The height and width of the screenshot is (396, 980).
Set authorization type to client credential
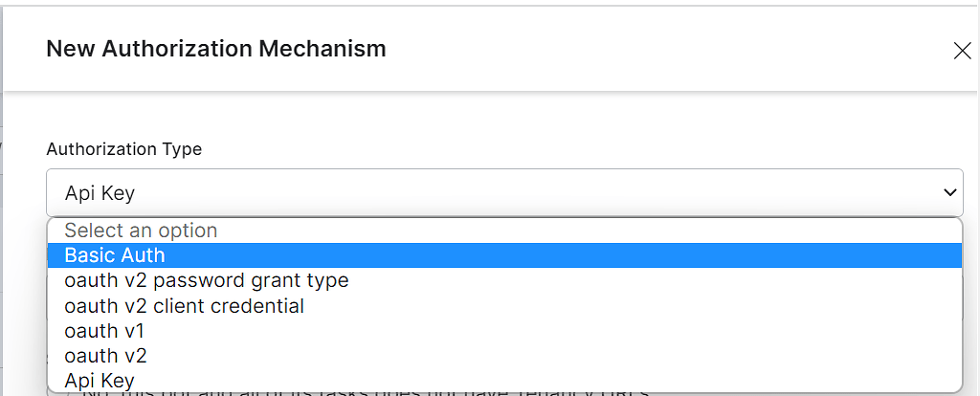click(x=184, y=306)
